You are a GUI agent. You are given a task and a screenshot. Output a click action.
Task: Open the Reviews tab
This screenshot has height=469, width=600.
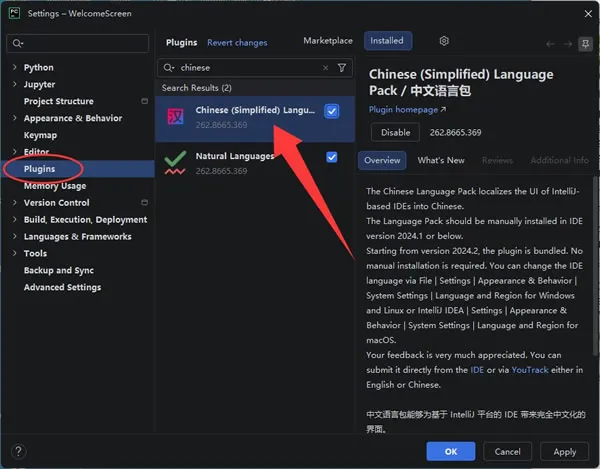click(497, 160)
